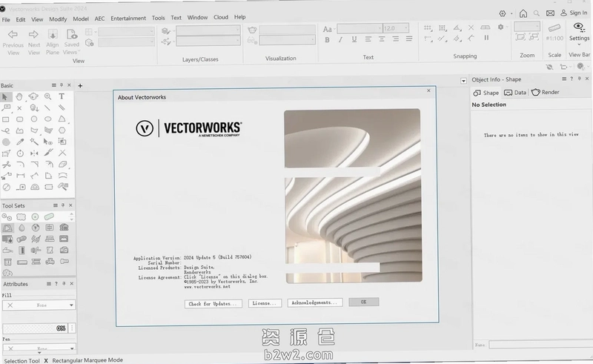The width and height of the screenshot is (593, 364).
Task: Click the splash image in About dialog
Action: click(x=353, y=196)
